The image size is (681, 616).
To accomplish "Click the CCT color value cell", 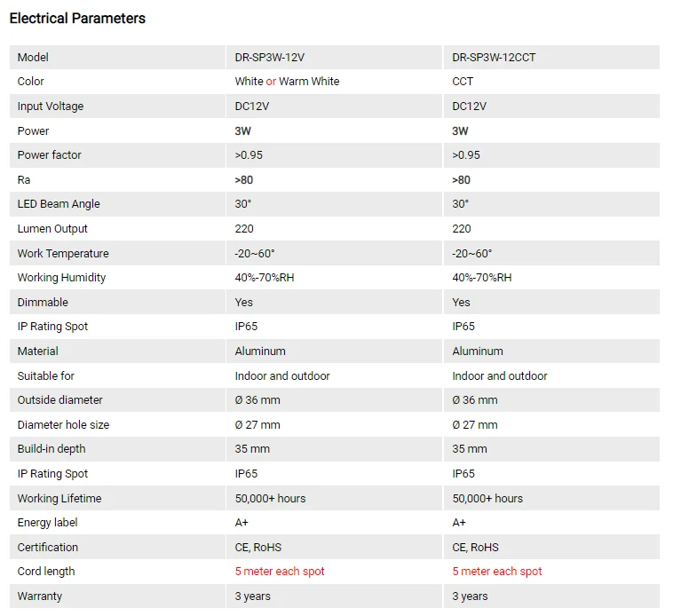I will pyautogui.click(x=463, y=82).
